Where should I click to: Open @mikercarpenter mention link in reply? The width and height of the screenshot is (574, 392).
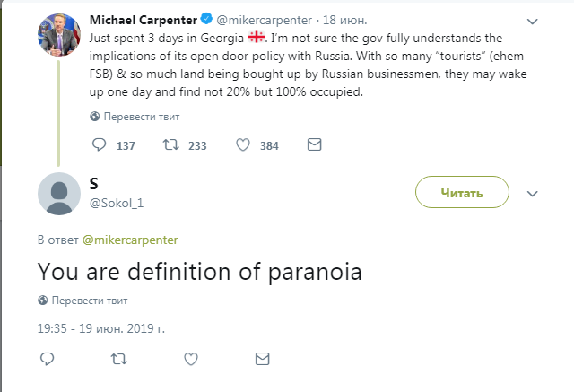(x=130, y=240)
